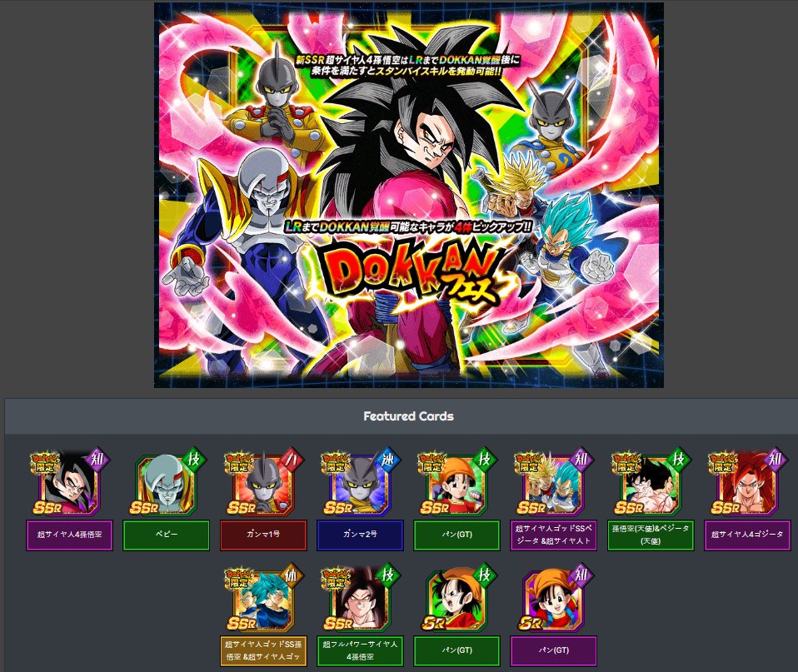This screenshot has width=798, height=672.
Task: Select the green SR Pan (GT) card icon
Action: 456,599
